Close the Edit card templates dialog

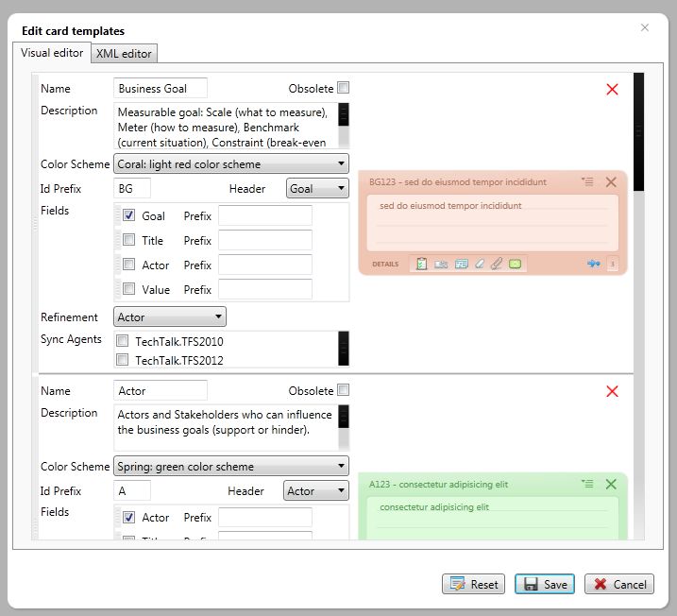point(645,27)
